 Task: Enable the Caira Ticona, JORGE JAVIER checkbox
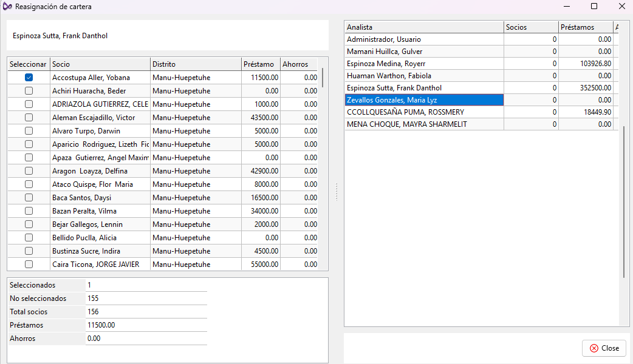(x=29, y=265)
